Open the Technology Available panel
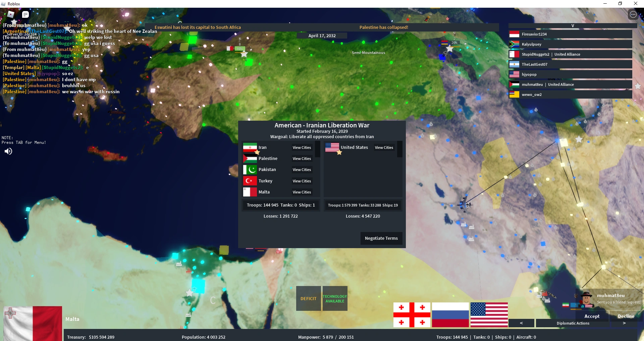Image resolution: width=644 pixels, height=341 pixels. pos(335,298)
